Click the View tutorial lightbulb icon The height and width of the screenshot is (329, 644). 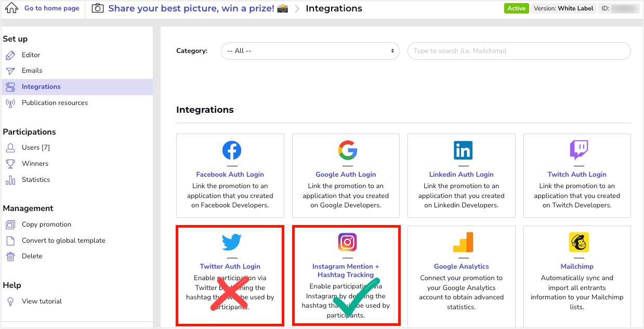click(x=10, y=301)
